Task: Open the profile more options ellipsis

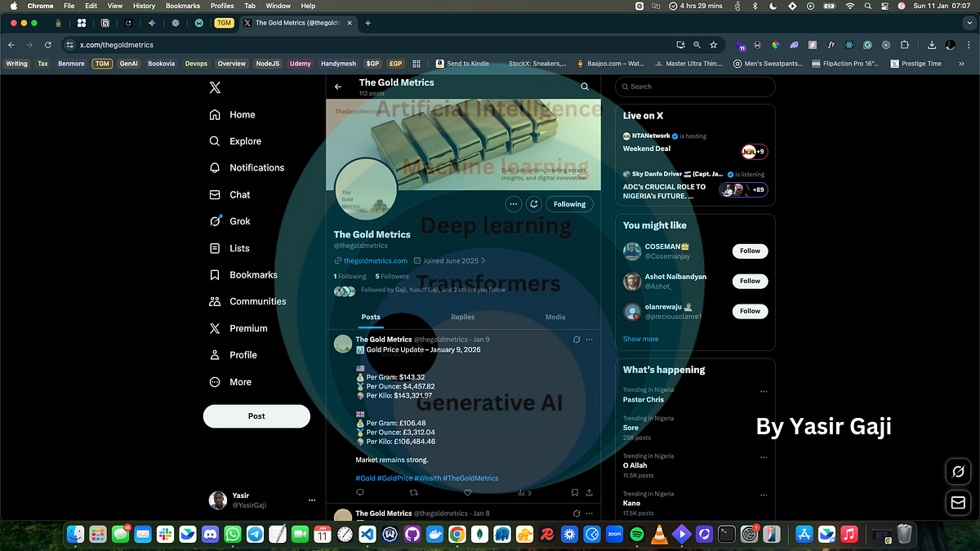Action: point(513,204)
